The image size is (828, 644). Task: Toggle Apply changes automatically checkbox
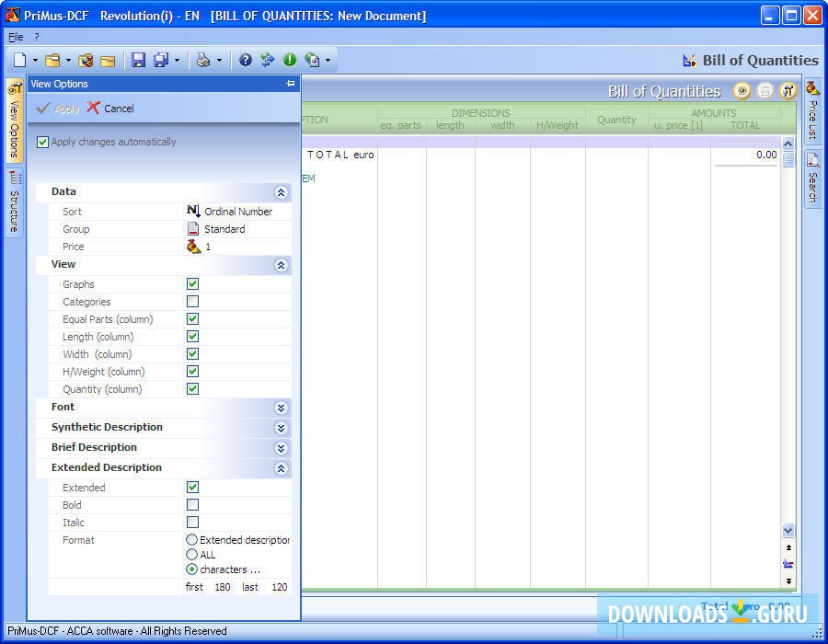(x=42, y=143)
